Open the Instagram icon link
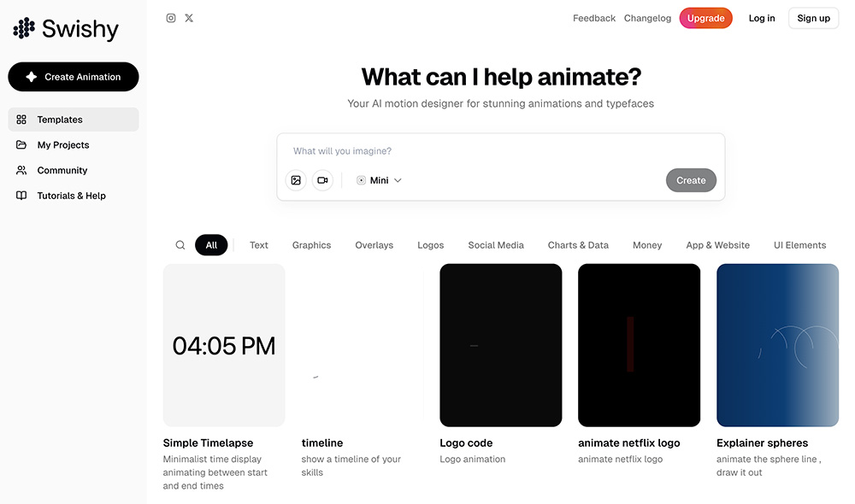The height and width of the screenshot is (504, 855). (x=171, y=18)
